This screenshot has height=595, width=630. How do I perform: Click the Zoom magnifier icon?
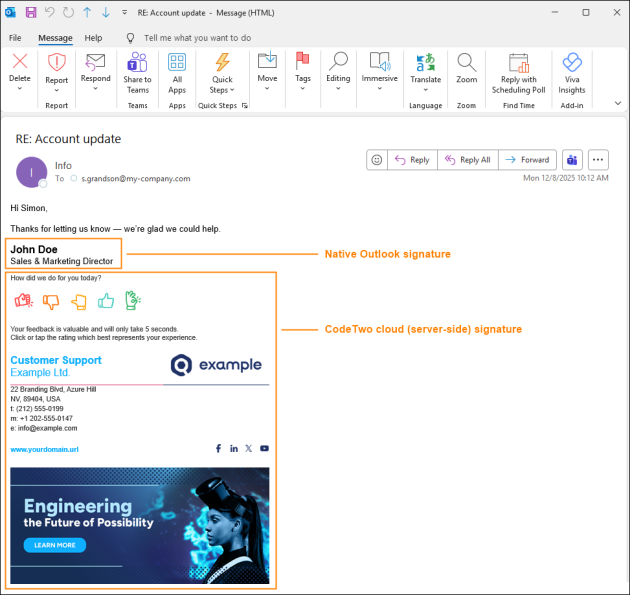pos(466,62)
